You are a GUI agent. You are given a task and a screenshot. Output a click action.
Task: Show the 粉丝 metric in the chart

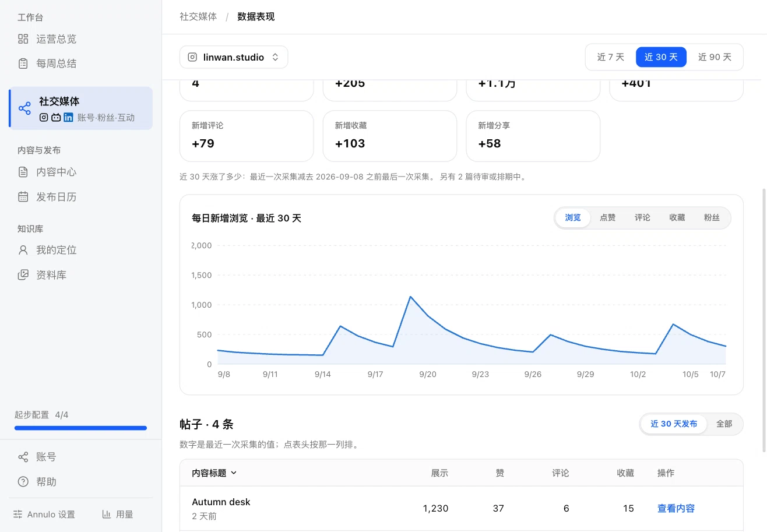(712, 217)
